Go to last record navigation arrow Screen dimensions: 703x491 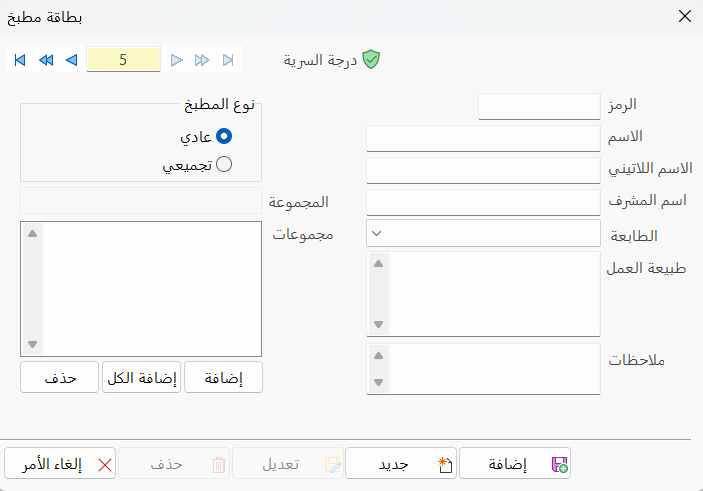click(x=228, y=60)
